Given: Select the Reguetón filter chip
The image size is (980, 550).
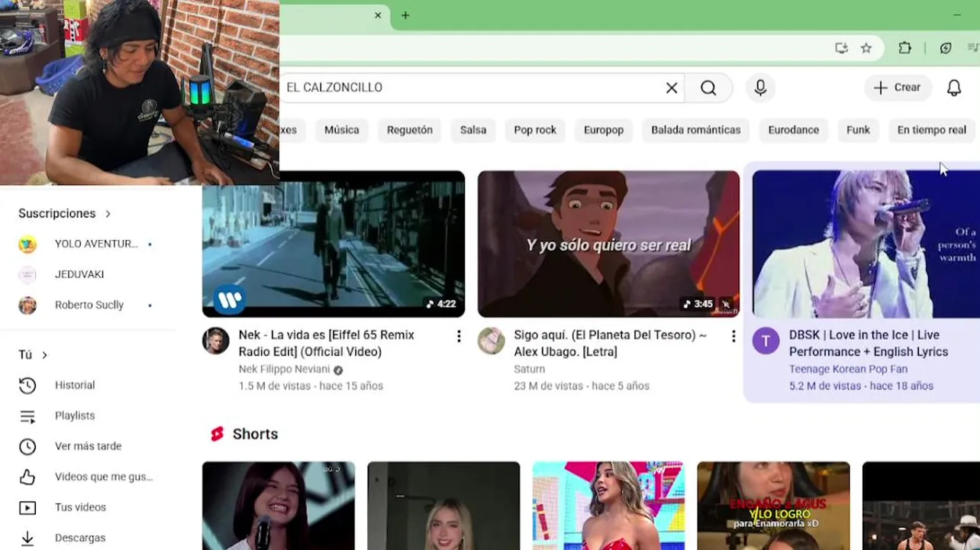Looking at the screenshot, I should [410, 130].
